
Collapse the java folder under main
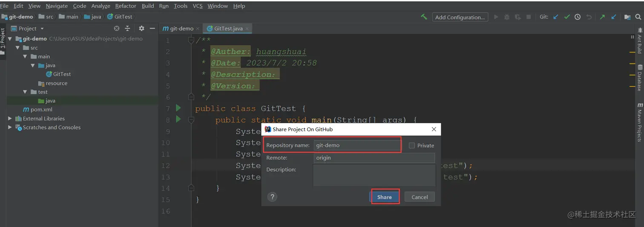(x=33, y=65)
